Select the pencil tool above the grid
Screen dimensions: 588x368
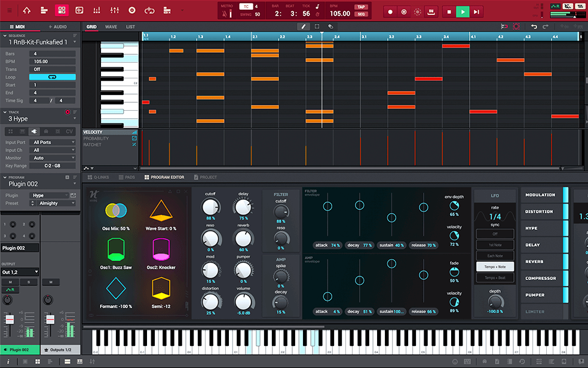coord(304,26)
